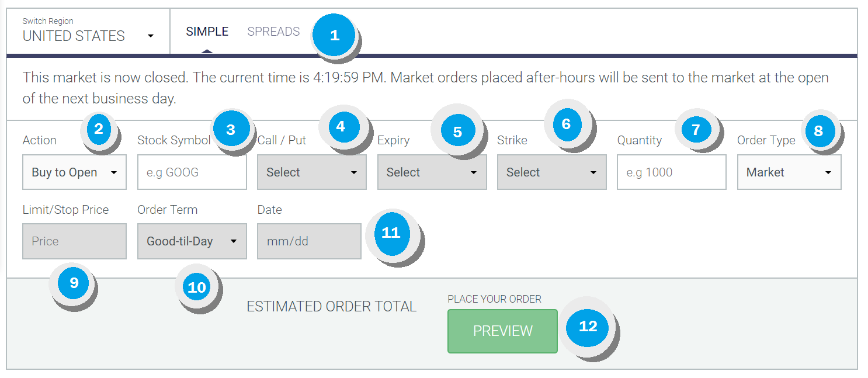Open the Strike dropdown
Viewport: 868px width, 378px height.
coord(552,172)
